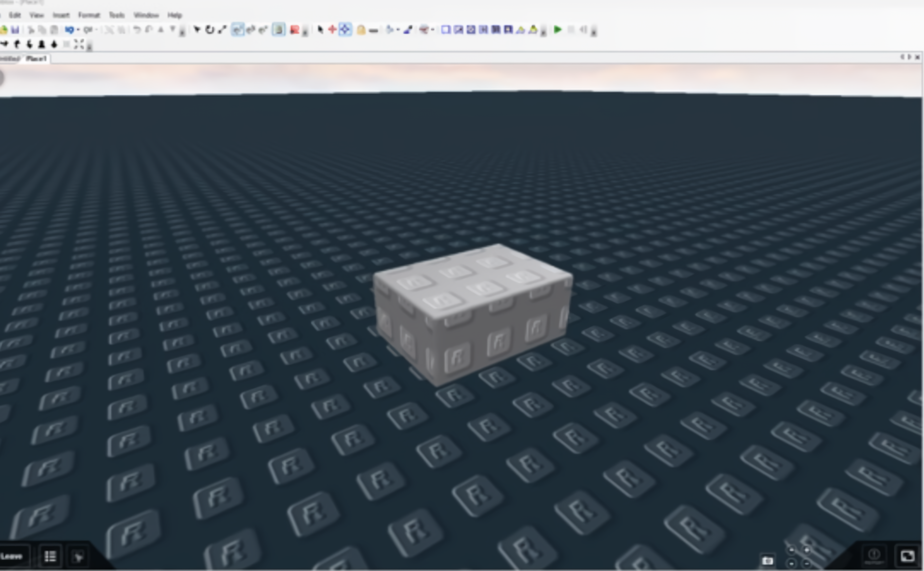Viewport: 924px width, 571px height.
Task: Activate the red cross Move tool
Action: [332, 29]
